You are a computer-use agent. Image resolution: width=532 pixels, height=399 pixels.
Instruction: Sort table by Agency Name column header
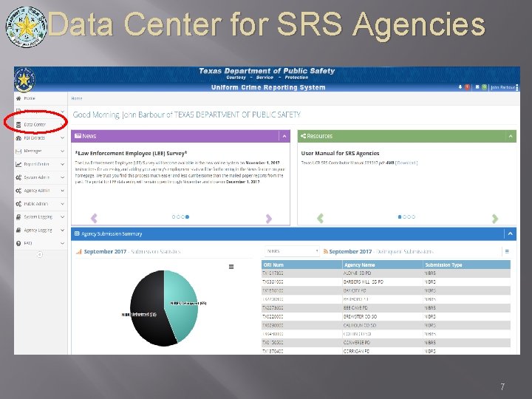(x=383, y=265)
